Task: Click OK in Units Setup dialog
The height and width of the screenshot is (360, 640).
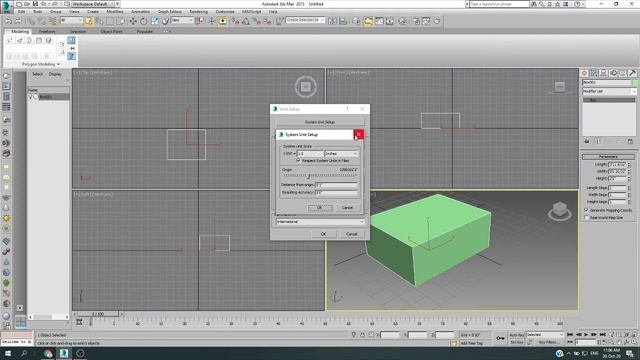Action: pos(323,234)
